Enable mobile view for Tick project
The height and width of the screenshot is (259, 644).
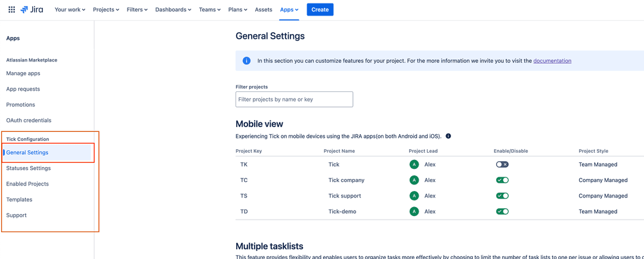click(502, 165)
